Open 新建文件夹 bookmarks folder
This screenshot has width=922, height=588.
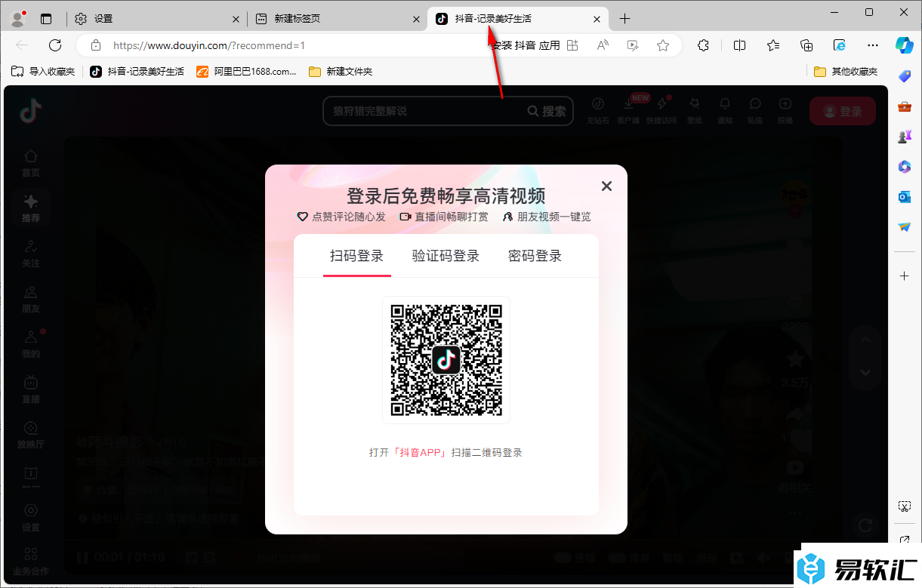[x=341, y=72]
